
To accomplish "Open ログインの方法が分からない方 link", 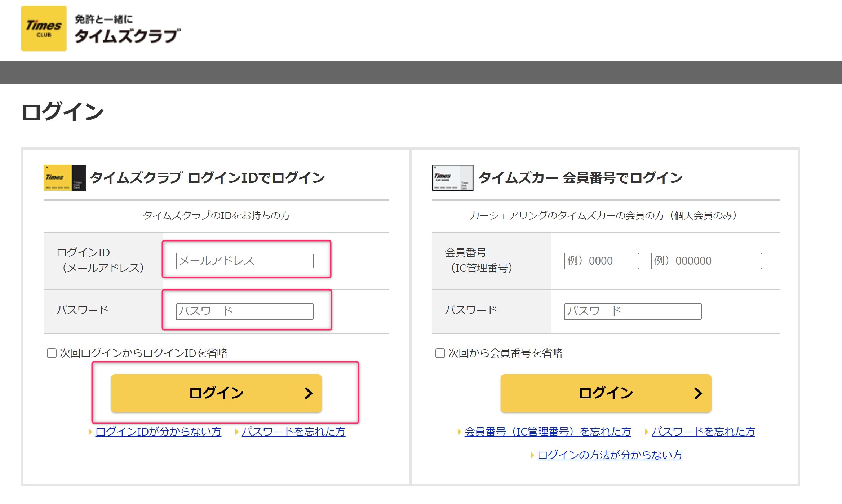I will point(610,455).
